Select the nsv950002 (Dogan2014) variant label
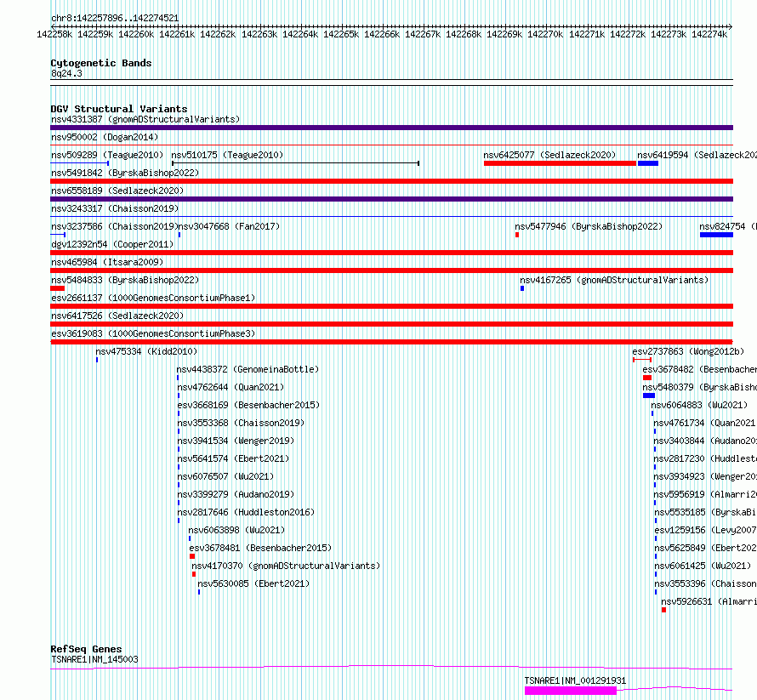This screenshot has width=757, height=700. click(105, 137)
